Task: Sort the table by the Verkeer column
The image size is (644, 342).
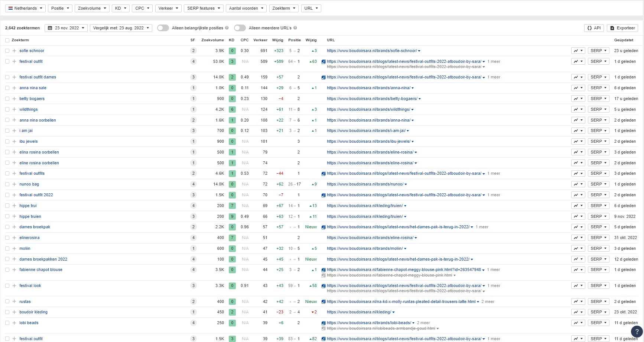Action: click(x=260, y=40)
